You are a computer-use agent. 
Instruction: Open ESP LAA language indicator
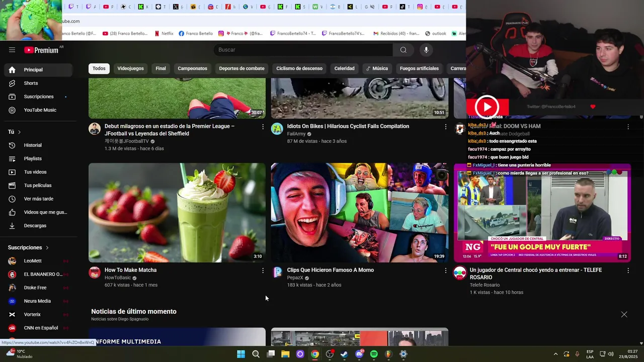(590, 354)
